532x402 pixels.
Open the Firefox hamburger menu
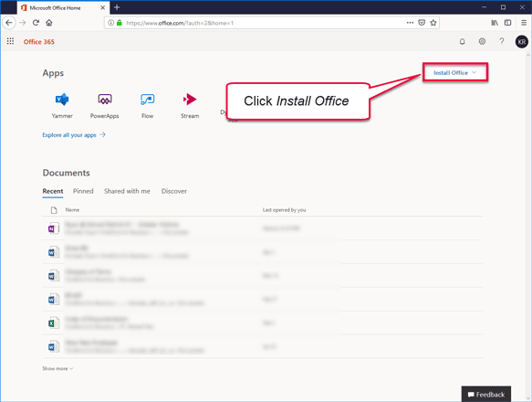(x=524, y=23)
